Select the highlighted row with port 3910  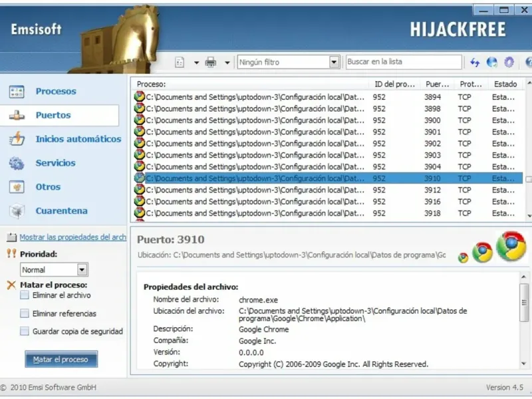pos(328,178)
